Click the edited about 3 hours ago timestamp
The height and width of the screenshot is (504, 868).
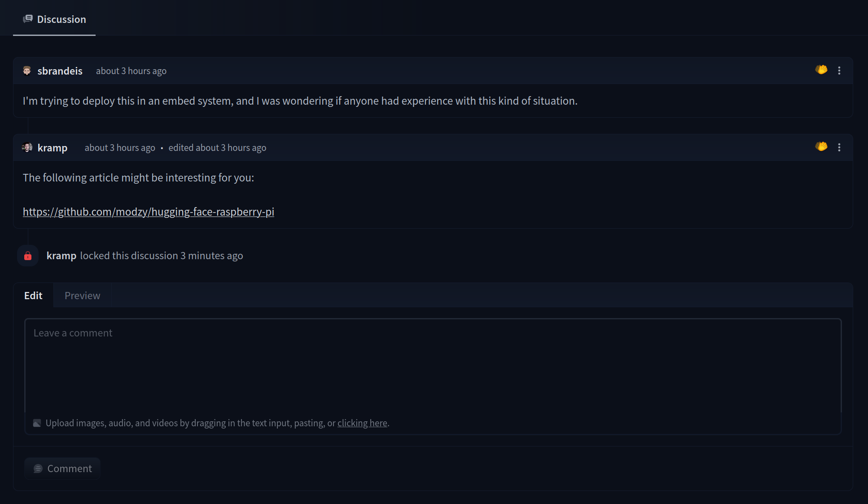click(217, 148)
